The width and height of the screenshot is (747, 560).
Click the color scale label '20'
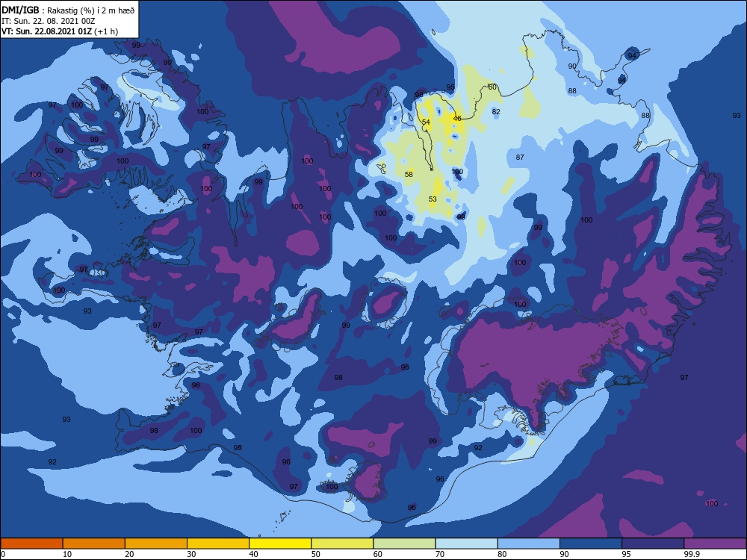pyautogui.click(x=129, y=554)
